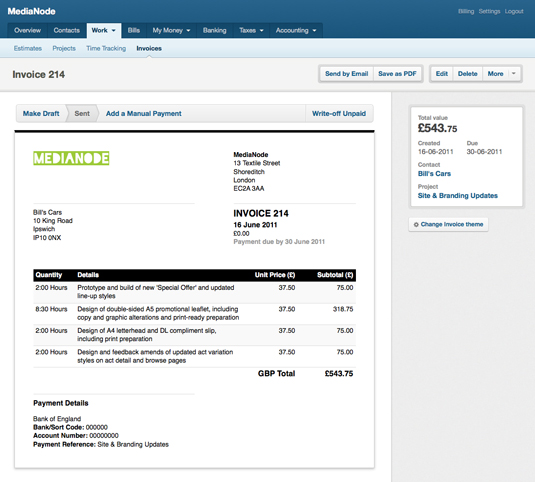Click the green MEDIANODE invoice logo
The width and height of the screenshot is (535, 482).
point(71,158)
